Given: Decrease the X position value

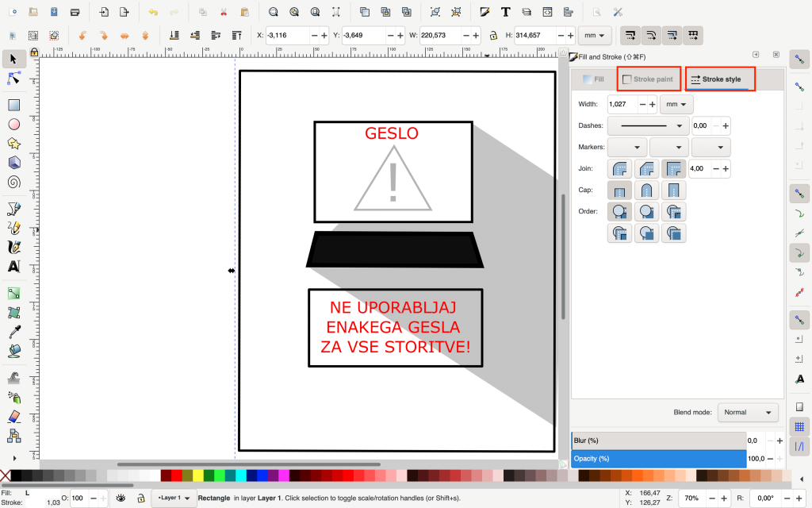Looking at the screenshot, I should [x=314, y=35].
